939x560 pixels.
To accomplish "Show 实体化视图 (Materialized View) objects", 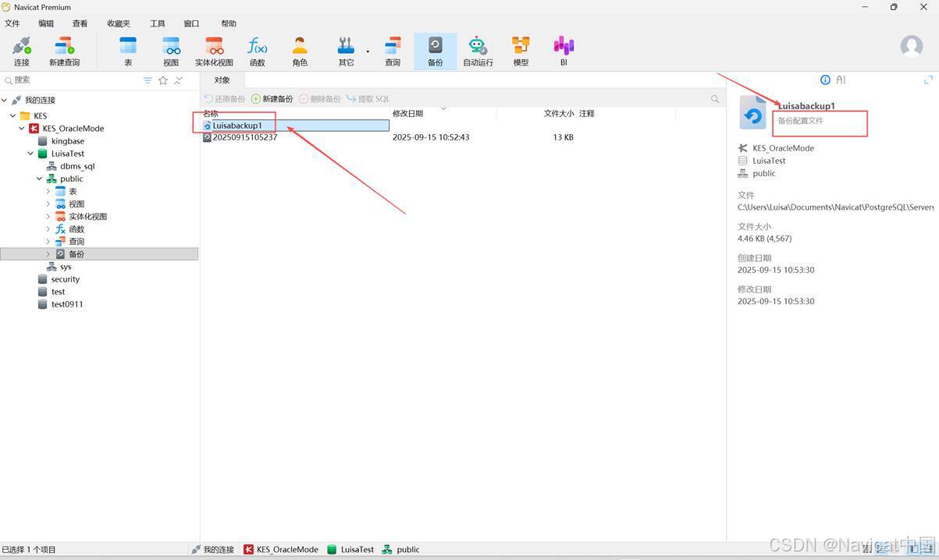I will click(x=214, y=51).
